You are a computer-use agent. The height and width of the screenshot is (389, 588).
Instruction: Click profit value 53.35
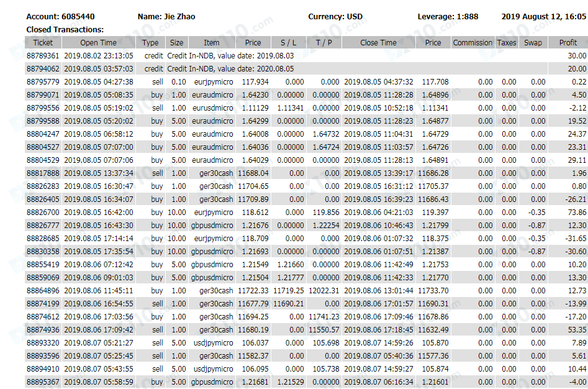click(577, 330)
